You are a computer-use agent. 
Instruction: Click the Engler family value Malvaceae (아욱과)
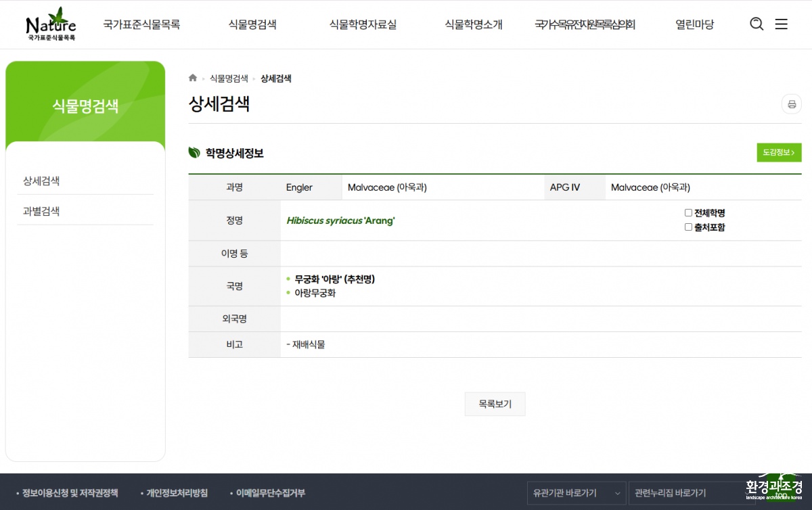[387, 187]
